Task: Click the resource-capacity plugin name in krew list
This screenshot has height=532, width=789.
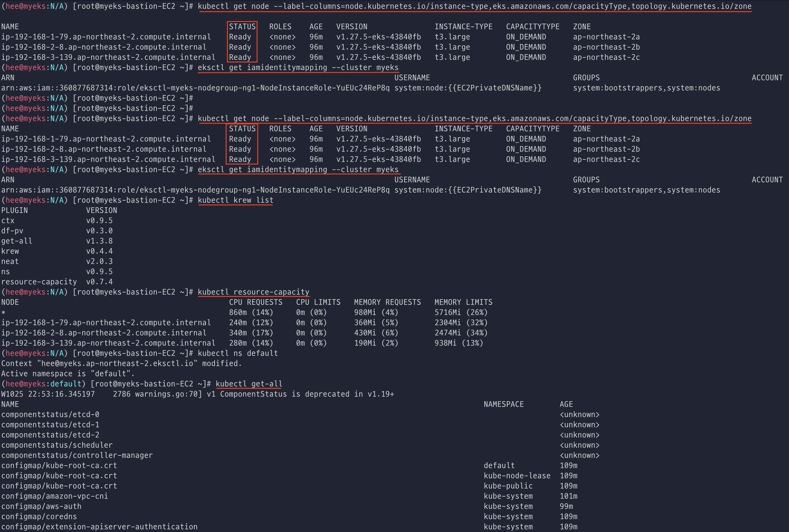Action: 39,282
